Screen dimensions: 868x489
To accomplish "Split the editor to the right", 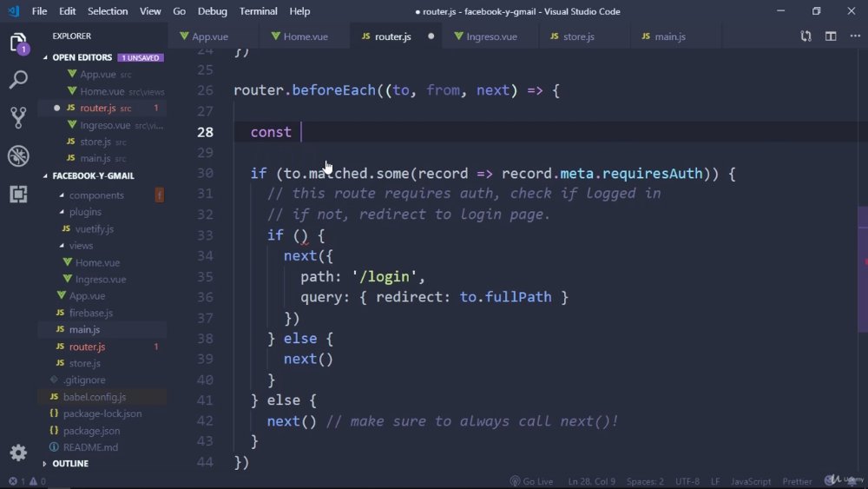I will [x=831, y=36].
